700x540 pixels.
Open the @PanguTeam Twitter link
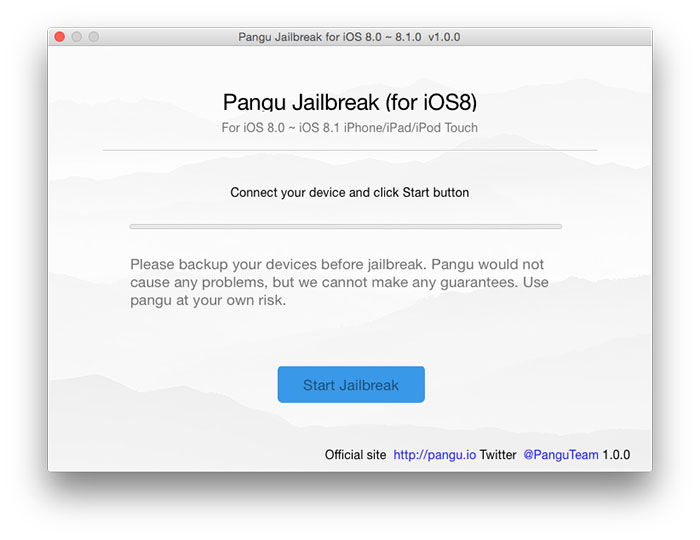point(561,455)
